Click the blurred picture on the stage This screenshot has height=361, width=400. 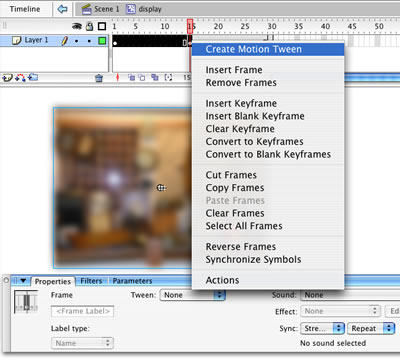[x=123, y=188]
